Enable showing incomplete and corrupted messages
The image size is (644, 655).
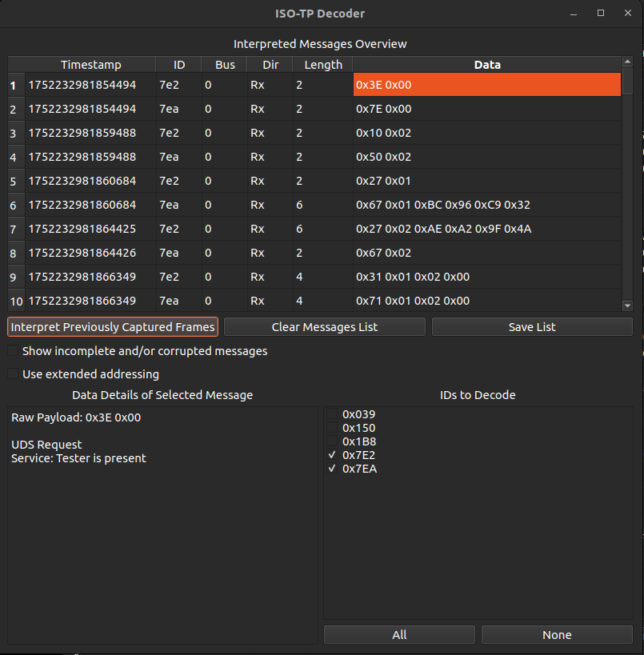13,351
